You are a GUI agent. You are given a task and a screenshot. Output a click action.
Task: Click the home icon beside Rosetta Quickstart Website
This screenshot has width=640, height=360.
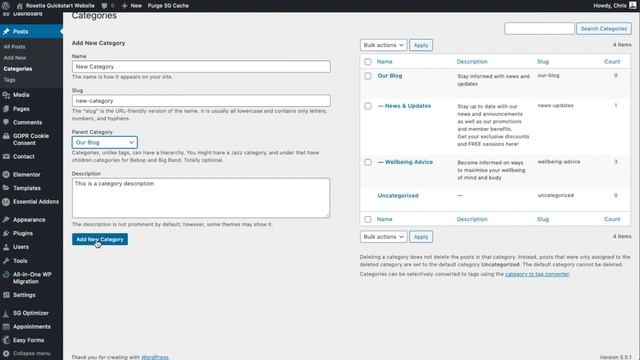pyautogui.click(x=19, y=6)
